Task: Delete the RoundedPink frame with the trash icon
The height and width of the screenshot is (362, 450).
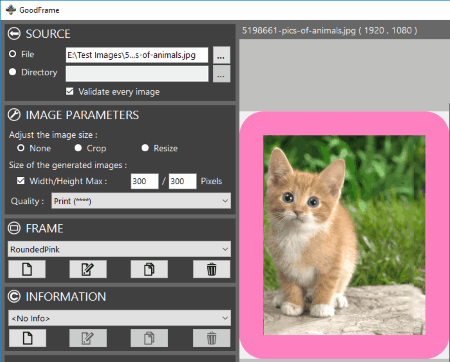Action: tap(211, 269)
